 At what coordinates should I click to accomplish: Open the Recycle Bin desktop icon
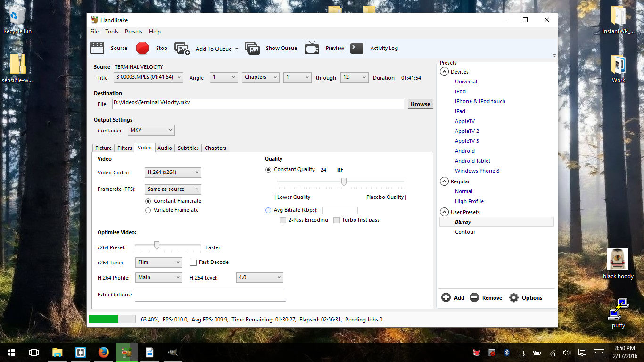tap(17, 20)
